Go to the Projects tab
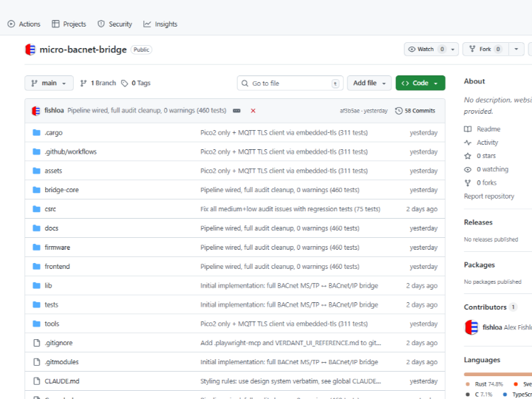Image resolution: width=532 pixels, height=399 pixels. (69, 24)
